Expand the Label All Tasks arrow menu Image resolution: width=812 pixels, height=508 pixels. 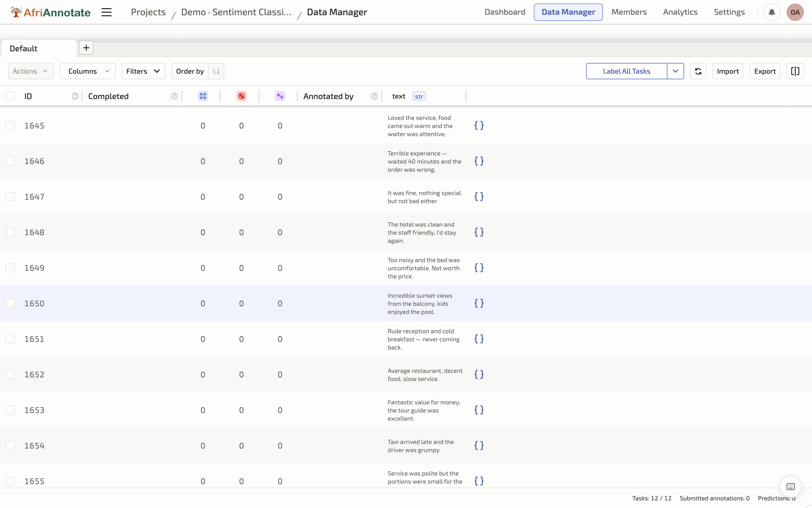point(675,71)
